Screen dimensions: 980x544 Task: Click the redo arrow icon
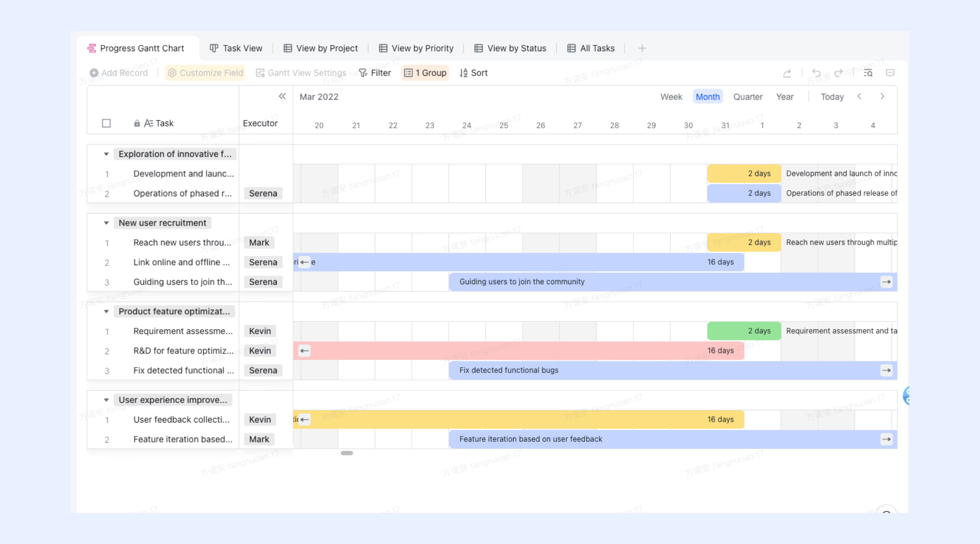[838, 73]
